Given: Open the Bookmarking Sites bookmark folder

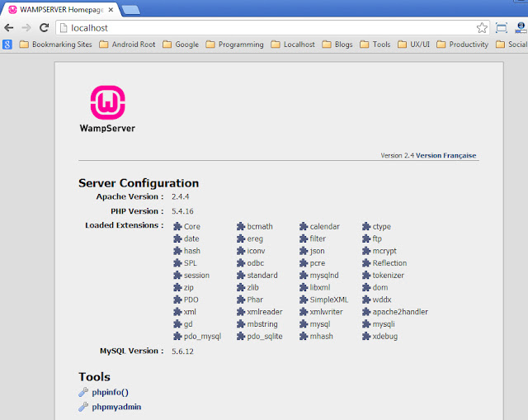Looking at the screenshot, I should [55, 45].
